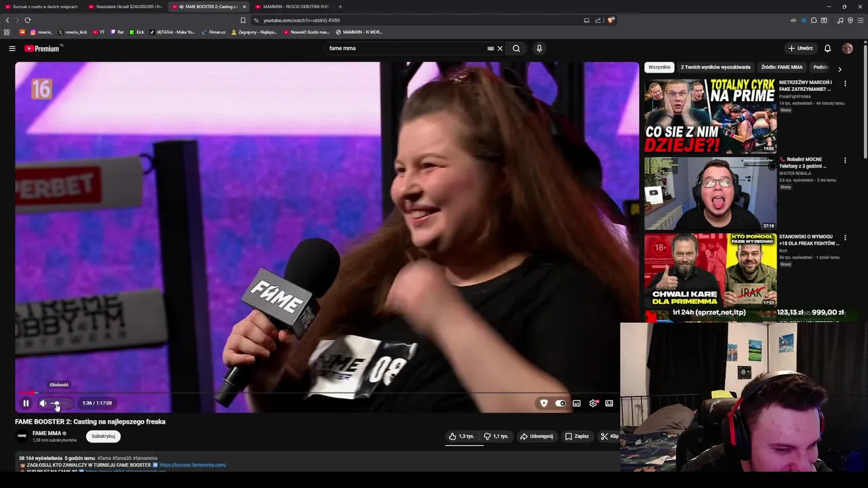
Task: Open options for the STANOWSKI O WYMOGU video
Action: [x=845, y=238]
